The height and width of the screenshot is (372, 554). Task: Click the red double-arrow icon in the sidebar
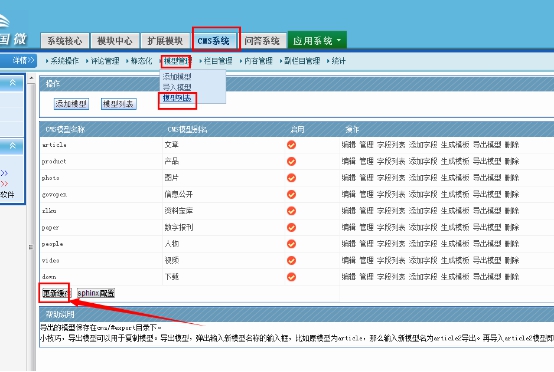[x=4, y=183]
